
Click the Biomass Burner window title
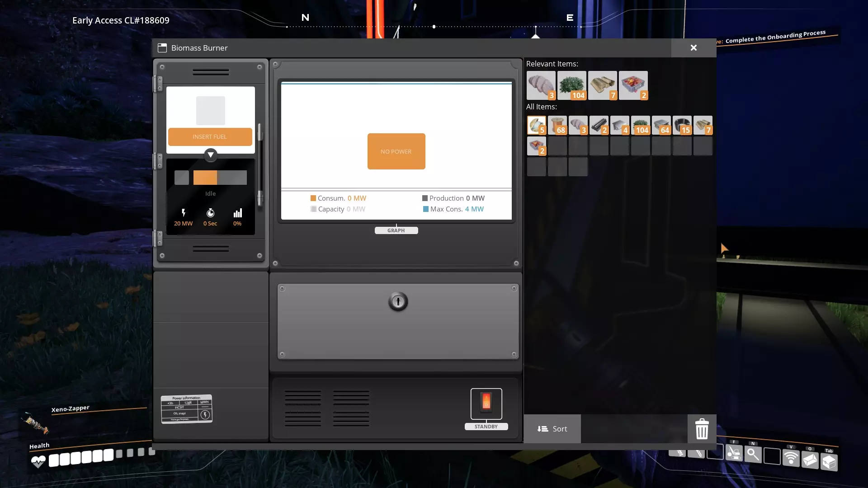coord(199,48)
